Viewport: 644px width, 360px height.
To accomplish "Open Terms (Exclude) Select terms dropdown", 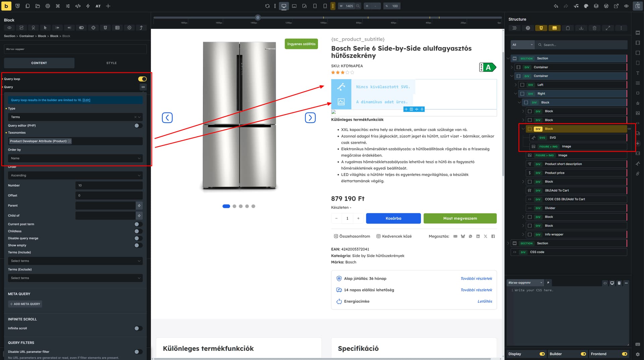I will [x=75, y=278].
